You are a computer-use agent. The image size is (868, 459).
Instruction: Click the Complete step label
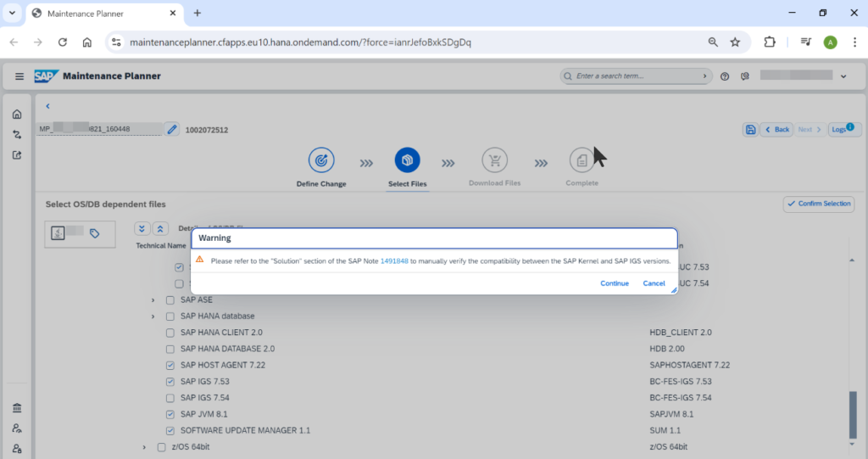click(581, 183)
